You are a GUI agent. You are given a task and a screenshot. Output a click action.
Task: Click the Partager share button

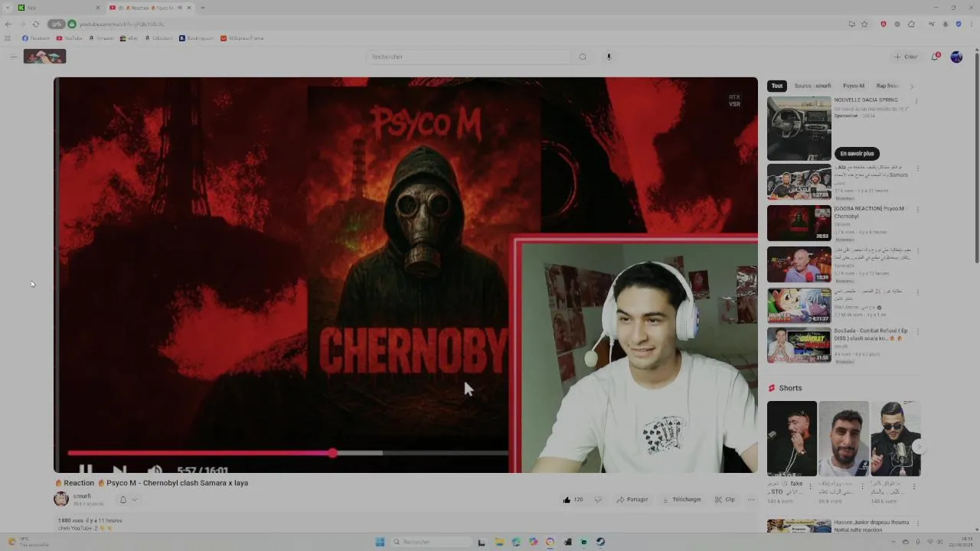coord(632,500)
